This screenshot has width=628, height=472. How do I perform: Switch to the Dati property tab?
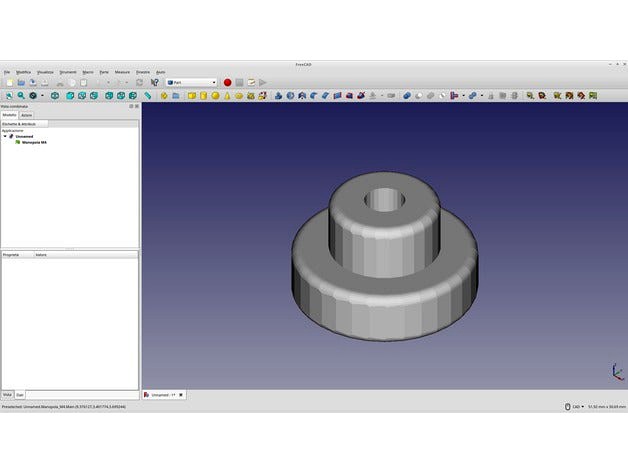coord(20,395)
